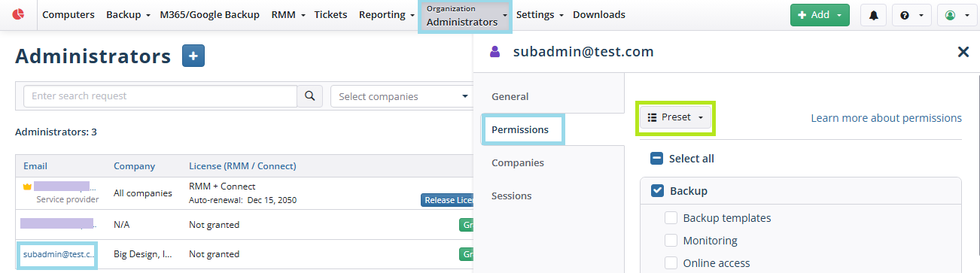Toggle the Select all checkbox

tap(656, 159)
